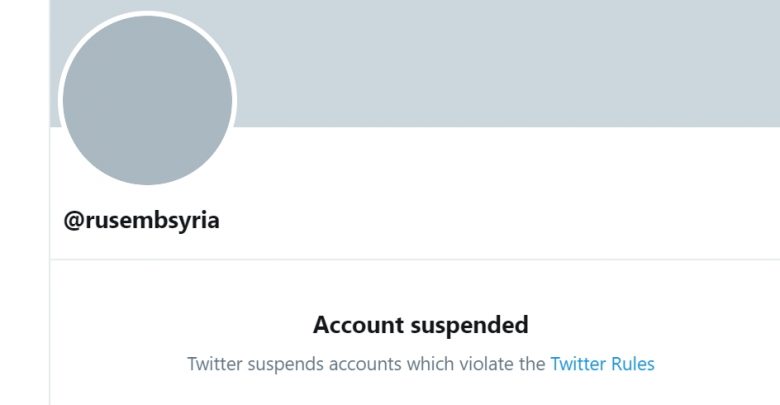Click the vertical left border of the profile
Screen dimensions: 780x405
tap(49, 300)
